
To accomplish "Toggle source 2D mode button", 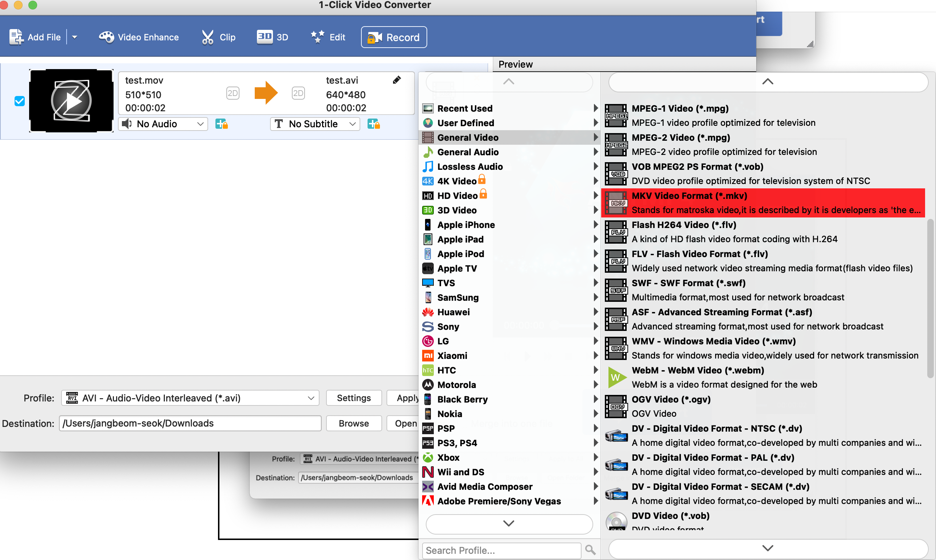I will tap(233, 93).
